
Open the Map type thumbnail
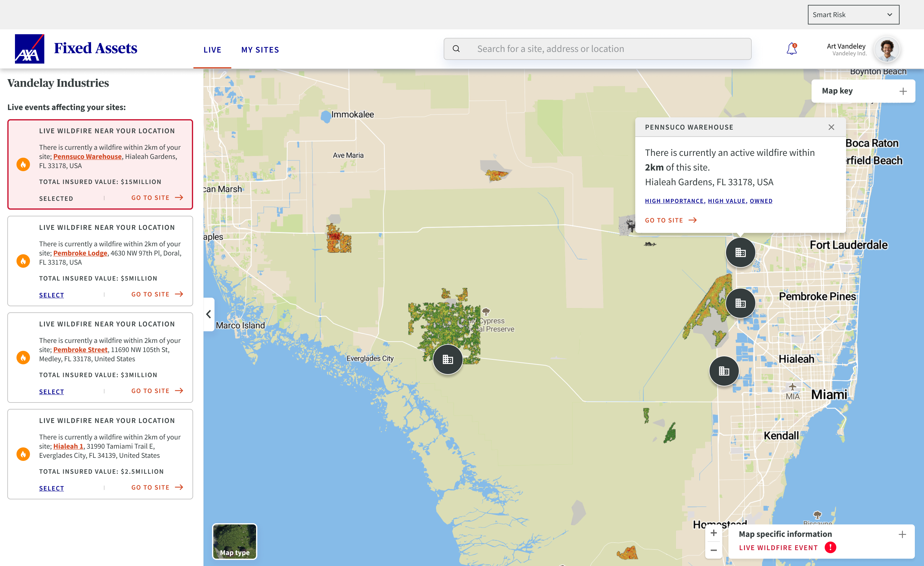234,541
